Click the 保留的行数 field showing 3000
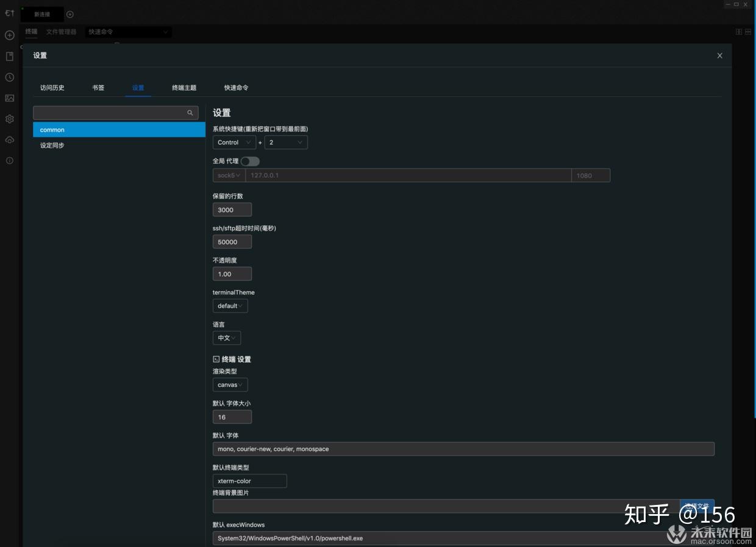This screenshot has width=756, height=547. click(232, 210)
